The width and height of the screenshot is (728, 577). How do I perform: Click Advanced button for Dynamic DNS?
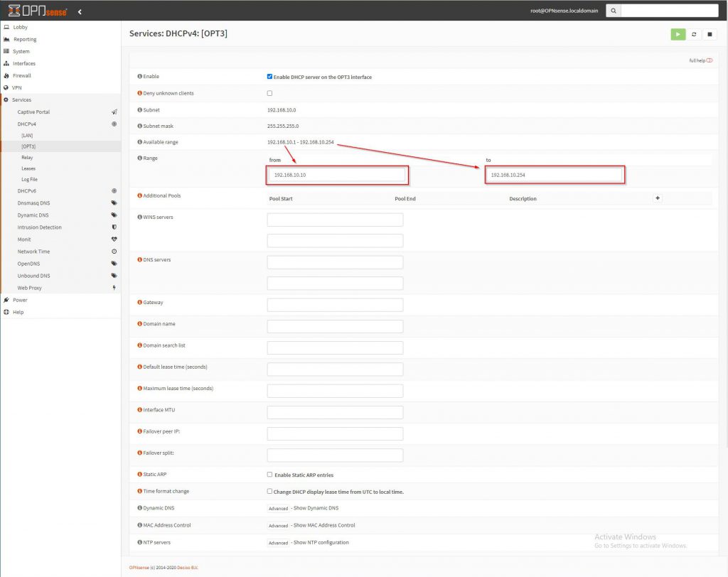click(x=278, y=509)
